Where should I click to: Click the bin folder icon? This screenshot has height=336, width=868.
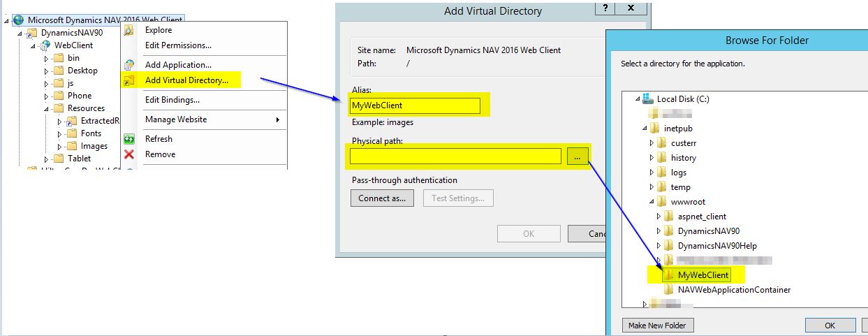tap(59, 58)
